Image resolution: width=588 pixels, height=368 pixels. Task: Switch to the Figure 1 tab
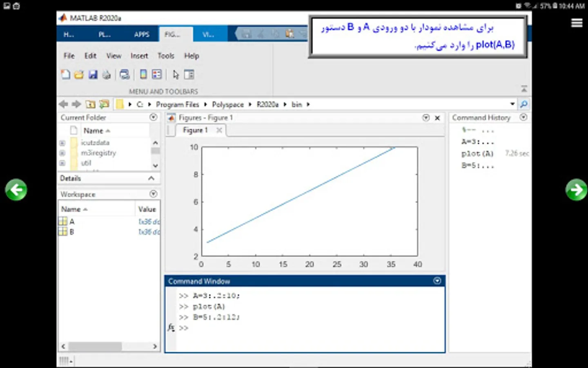point(195,130)
